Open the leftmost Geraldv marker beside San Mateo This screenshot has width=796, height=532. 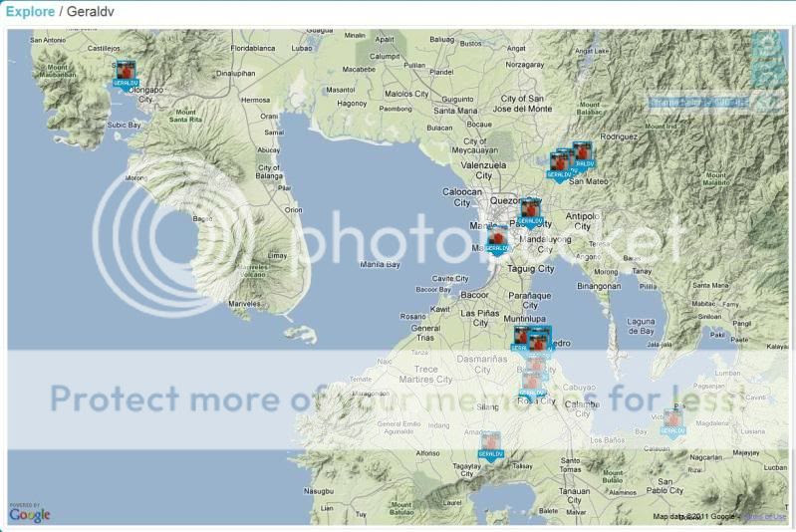point(559,167)
